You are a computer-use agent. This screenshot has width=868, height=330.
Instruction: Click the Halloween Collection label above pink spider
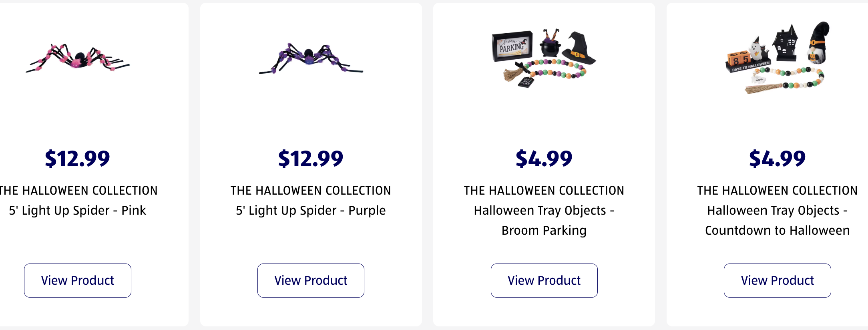pos(78,190)
